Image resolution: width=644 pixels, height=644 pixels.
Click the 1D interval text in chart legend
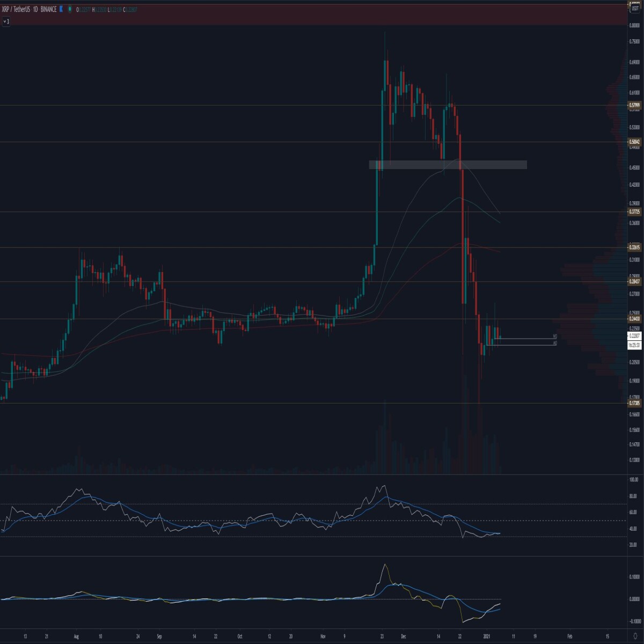[x=35, y=10]
